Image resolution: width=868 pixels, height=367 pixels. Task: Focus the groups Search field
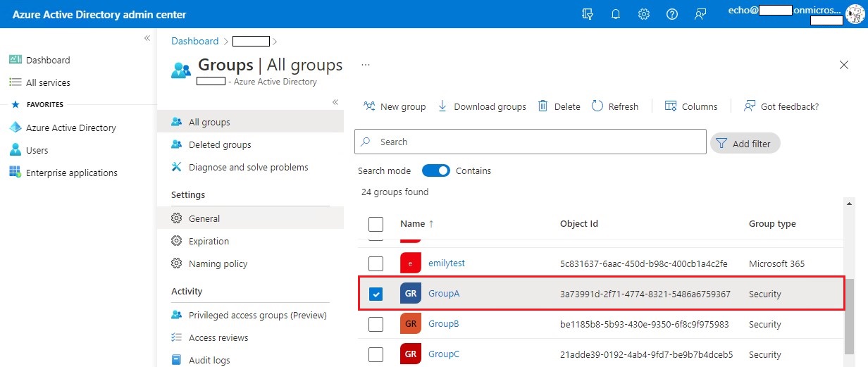tap(531, 142)
